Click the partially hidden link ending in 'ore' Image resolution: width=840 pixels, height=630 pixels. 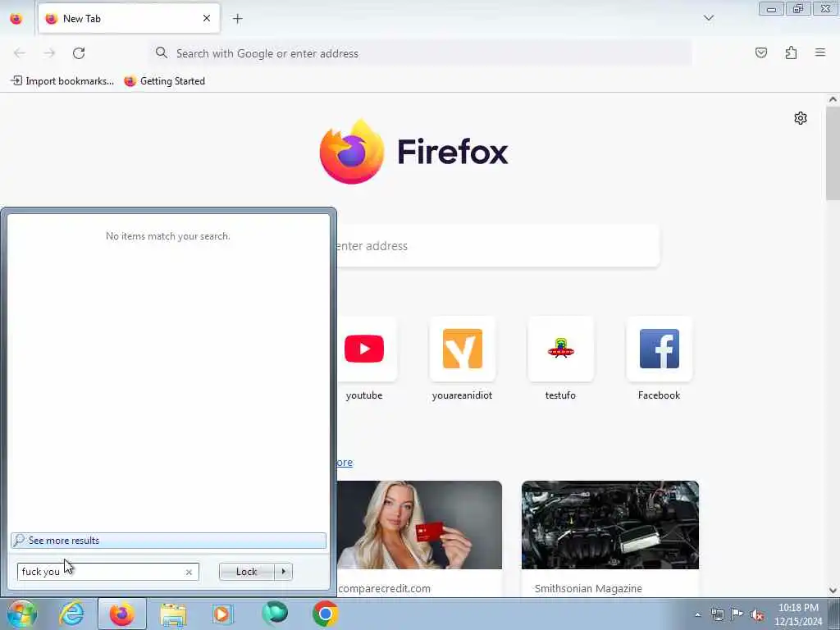pos(345,463)
